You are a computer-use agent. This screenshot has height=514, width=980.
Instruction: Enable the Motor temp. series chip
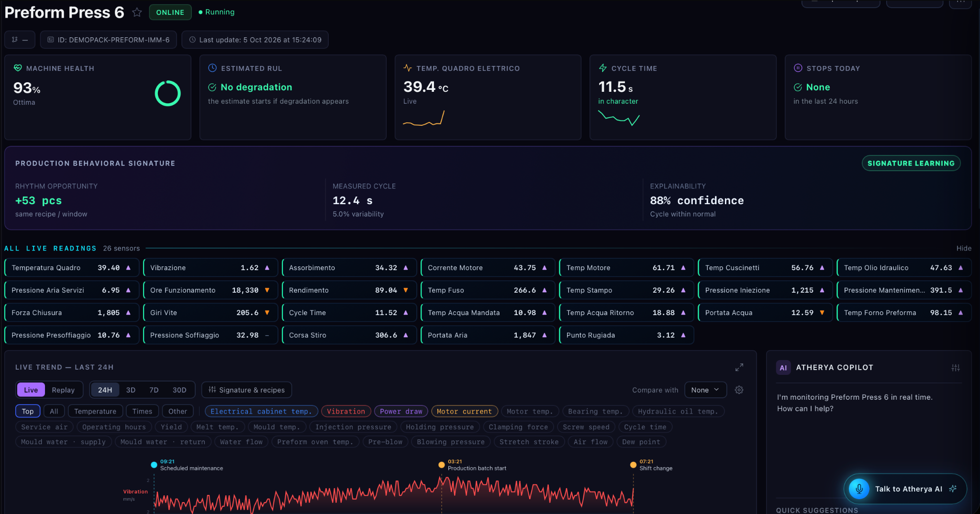click(x=530, y=411)
